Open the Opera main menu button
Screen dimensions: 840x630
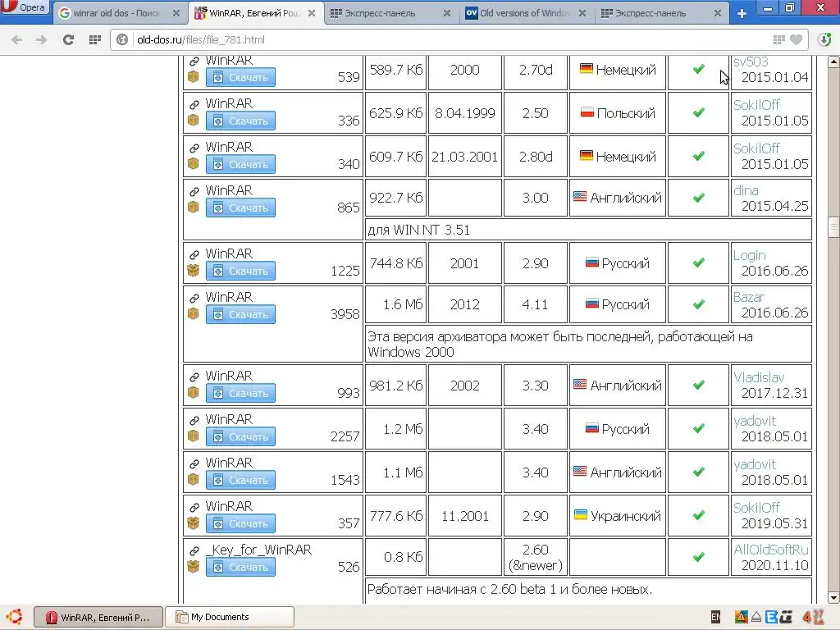click(x=25, y=7)
